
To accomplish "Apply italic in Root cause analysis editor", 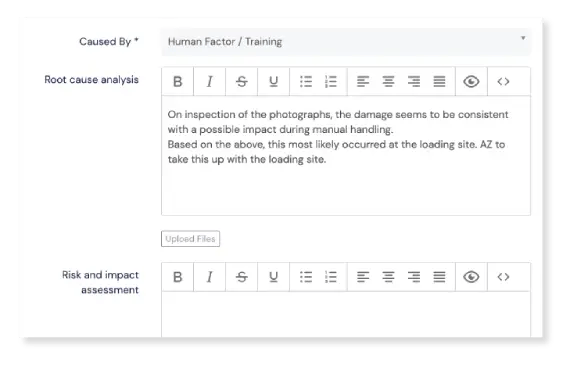I will click(209, 81).
